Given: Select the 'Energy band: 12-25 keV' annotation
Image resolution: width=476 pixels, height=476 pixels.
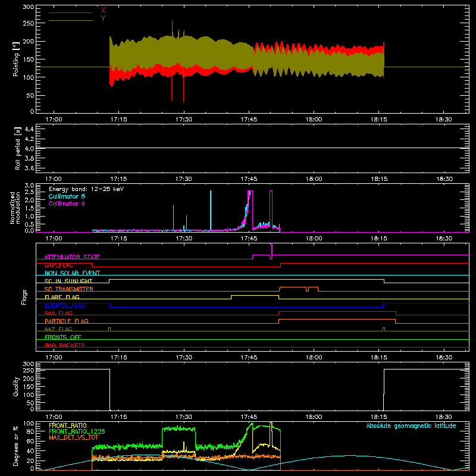Looking at the screenshot, I should coord(86,189).
